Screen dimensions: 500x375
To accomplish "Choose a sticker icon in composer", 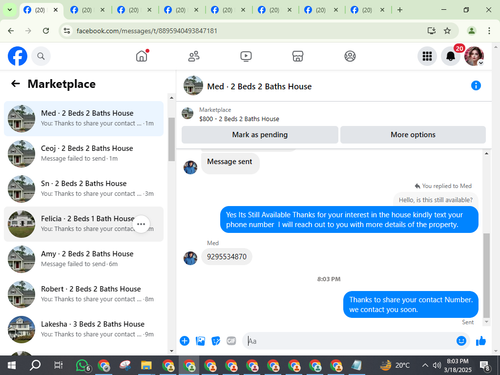I will point(216,341).
